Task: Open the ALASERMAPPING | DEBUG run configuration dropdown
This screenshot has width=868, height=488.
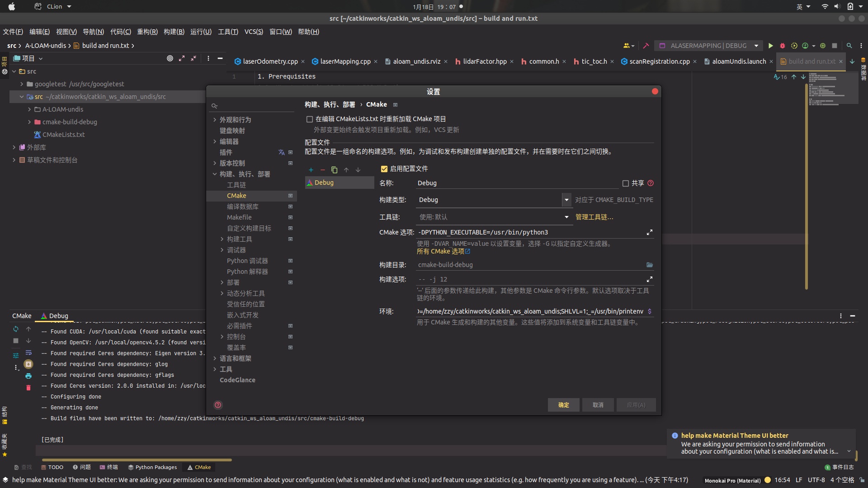Action: [708, 46]
